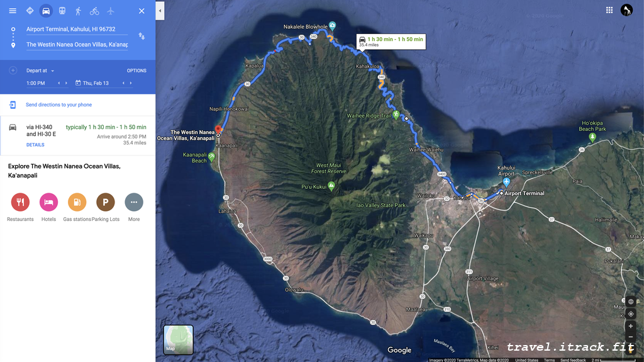644x362 pixels.
Task: Edit the 1:00 PM departure time
Action: click(x=36, y=83)
